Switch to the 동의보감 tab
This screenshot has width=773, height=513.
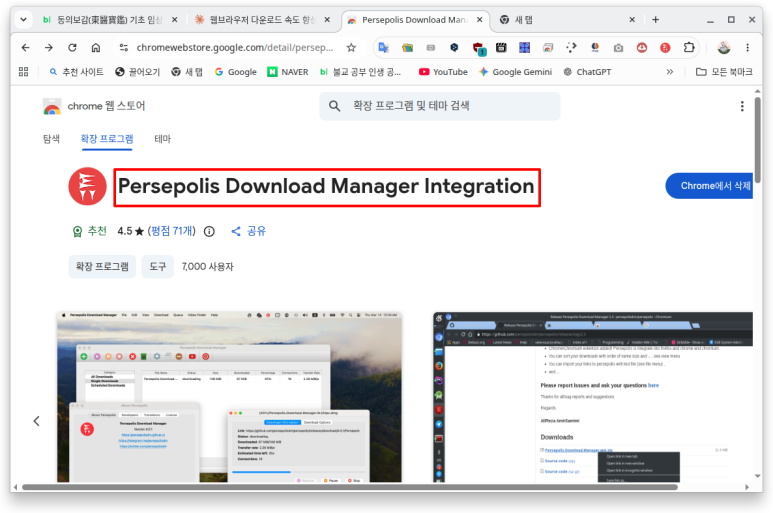coord(110,20)
